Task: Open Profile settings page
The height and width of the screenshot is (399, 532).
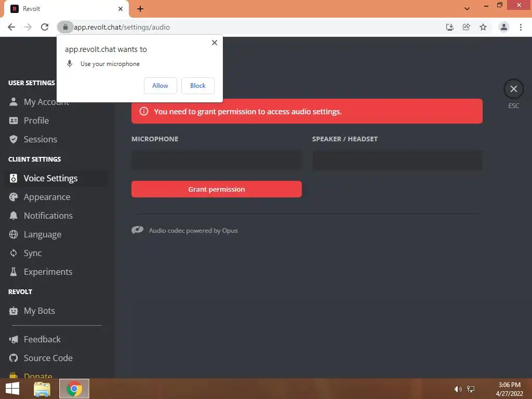Action: pyautogui.click(x=56, y=121)
